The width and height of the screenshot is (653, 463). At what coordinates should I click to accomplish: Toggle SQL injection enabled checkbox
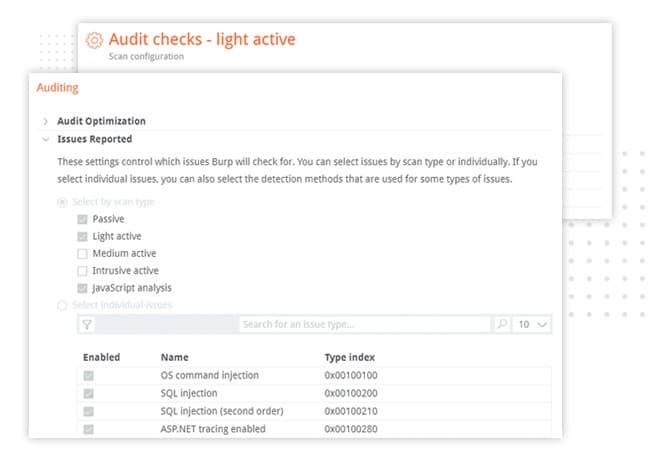coord(88,393)
